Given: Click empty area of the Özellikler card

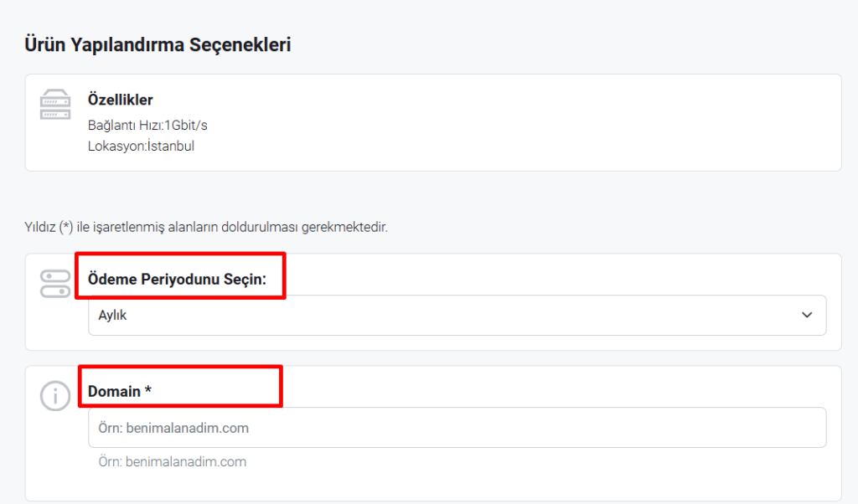Looking at the screenshot, I should 519,123.
